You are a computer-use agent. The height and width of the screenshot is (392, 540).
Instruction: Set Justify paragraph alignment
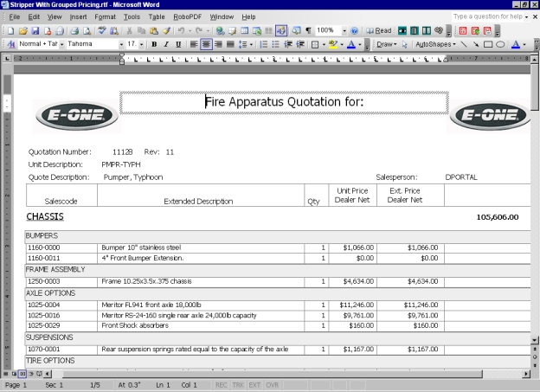(x=230, y=44)
